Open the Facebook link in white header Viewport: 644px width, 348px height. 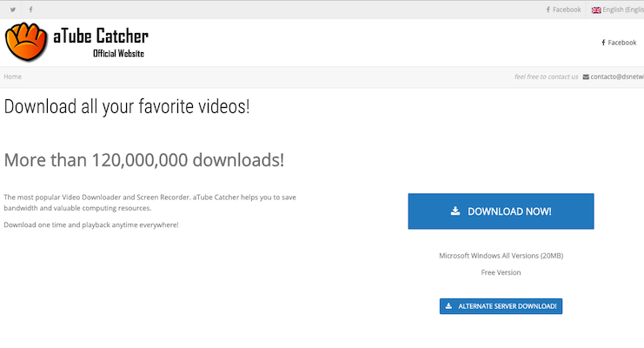619,43
